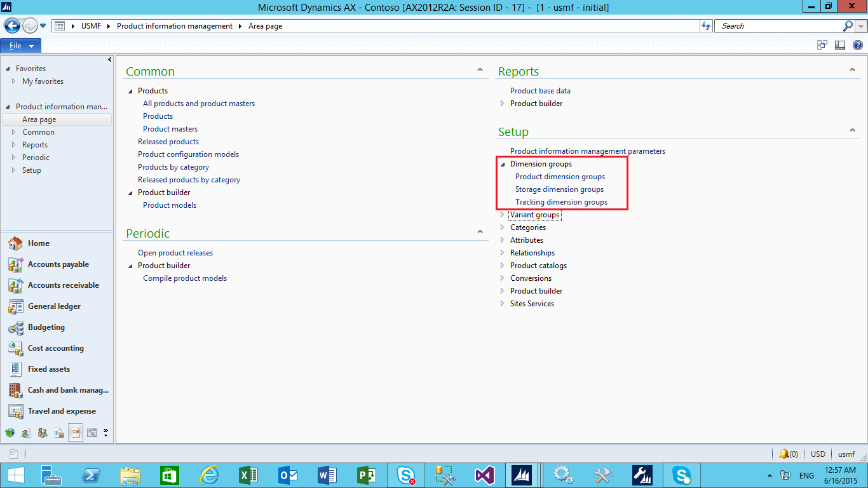Screen dimensions: 868x488
Task: Click the Fixed assets module icon
Action: point(16,369)
